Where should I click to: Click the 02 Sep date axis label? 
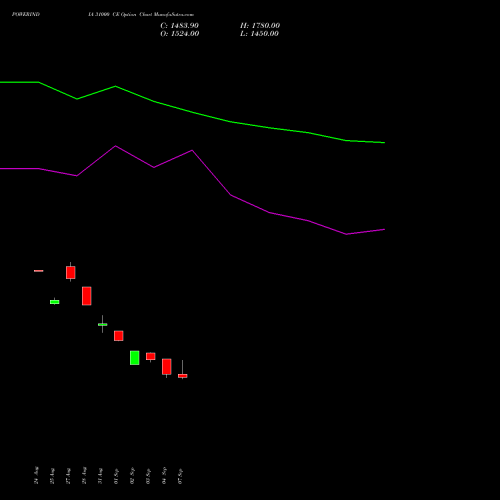[x=132, y=475]
